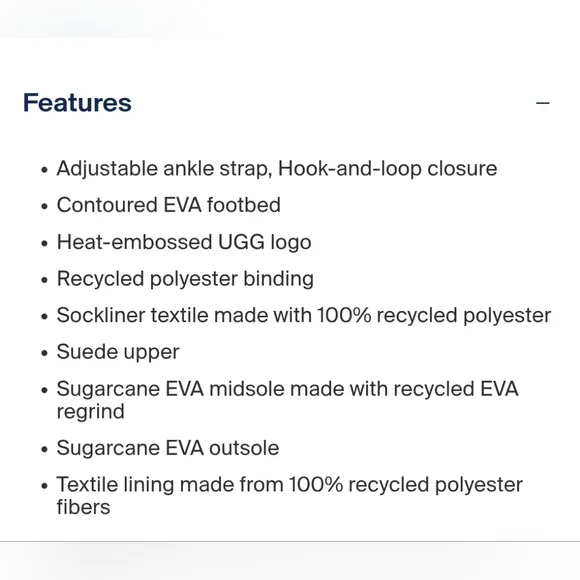Click the Features section heading
This screenshot has height=580, width=580.
click(x=77, y=103)
